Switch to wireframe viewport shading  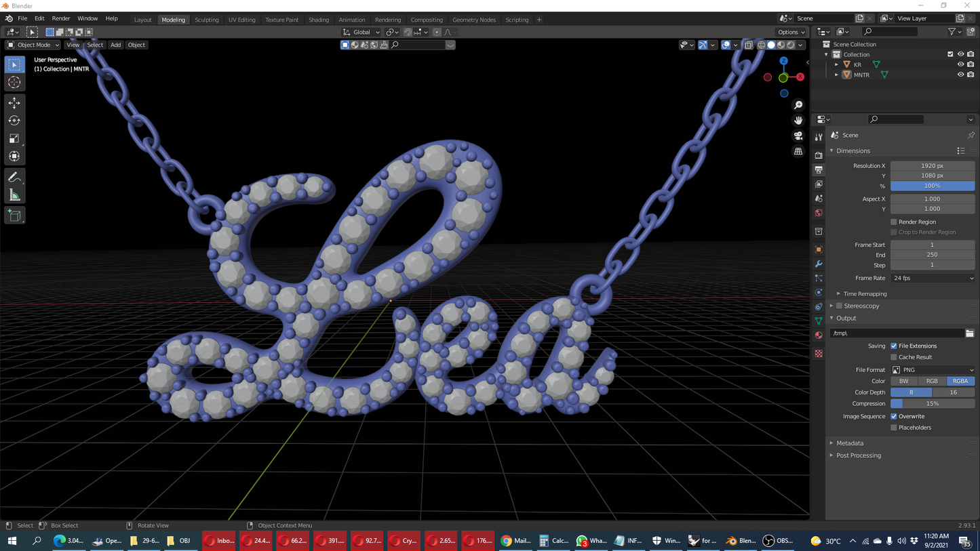click(x=762, y=45)
